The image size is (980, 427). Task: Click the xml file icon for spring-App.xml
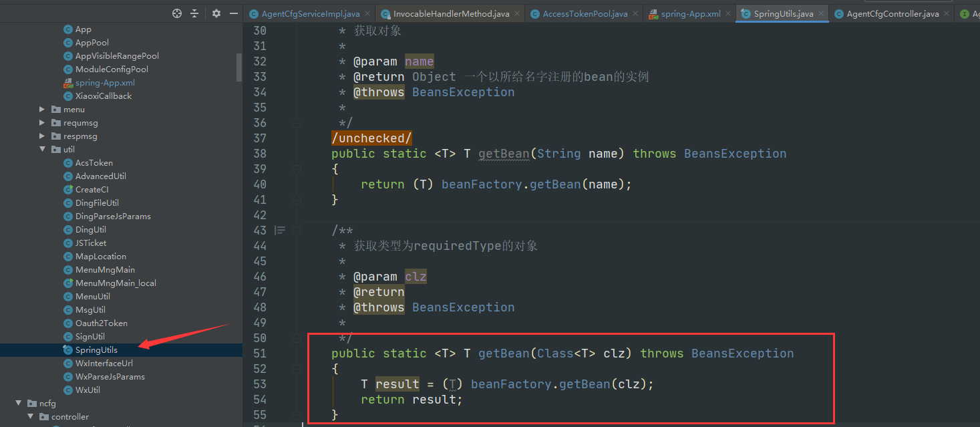pos(68,83)
